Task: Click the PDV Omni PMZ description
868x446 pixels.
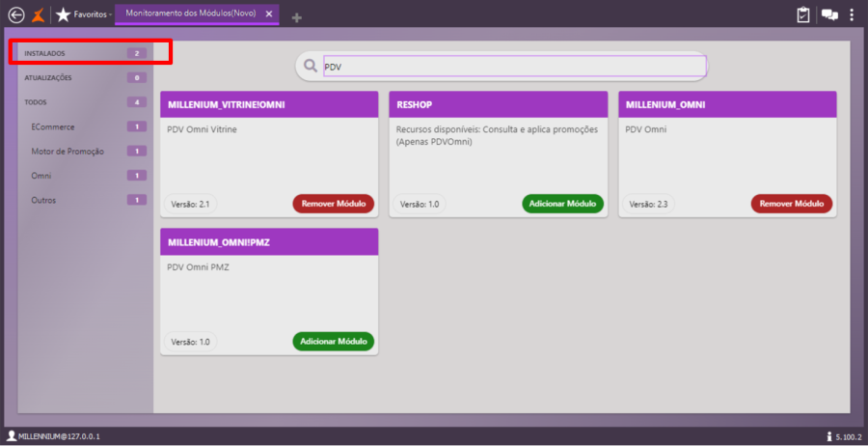Action: point(198,267)
